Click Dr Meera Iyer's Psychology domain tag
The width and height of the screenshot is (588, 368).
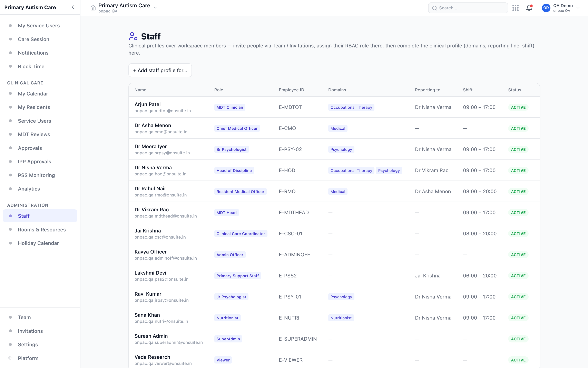click(341, 149)
